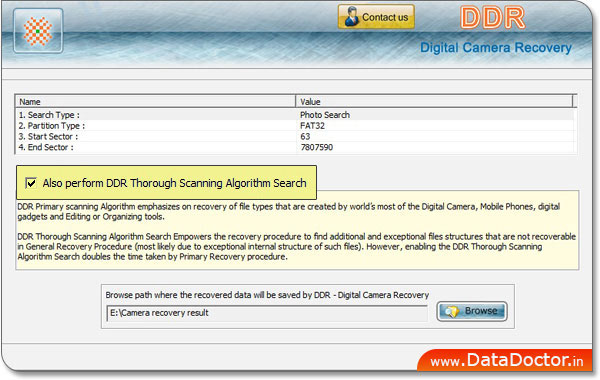Click the save path input field
The width and height of the screenshot is (600, 380).
[x=267, y=313]
